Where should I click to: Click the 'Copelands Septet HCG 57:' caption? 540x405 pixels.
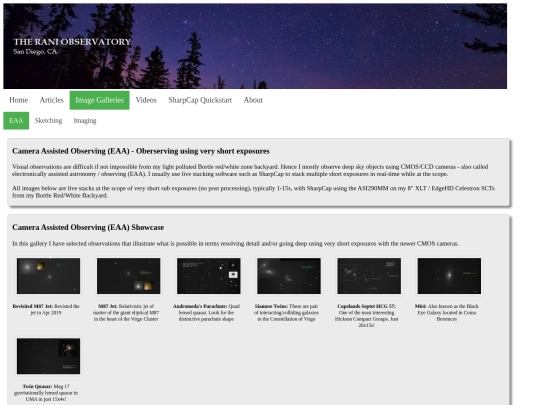tap(367, 306)
